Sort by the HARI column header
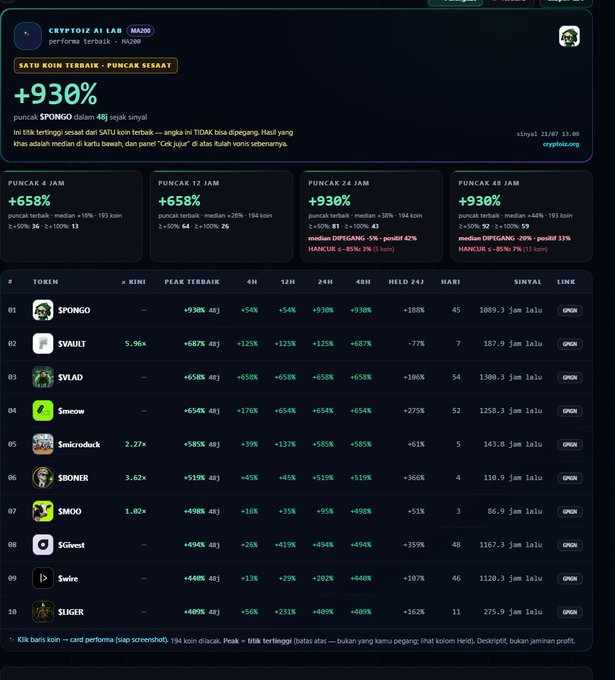 click(451, 282)
